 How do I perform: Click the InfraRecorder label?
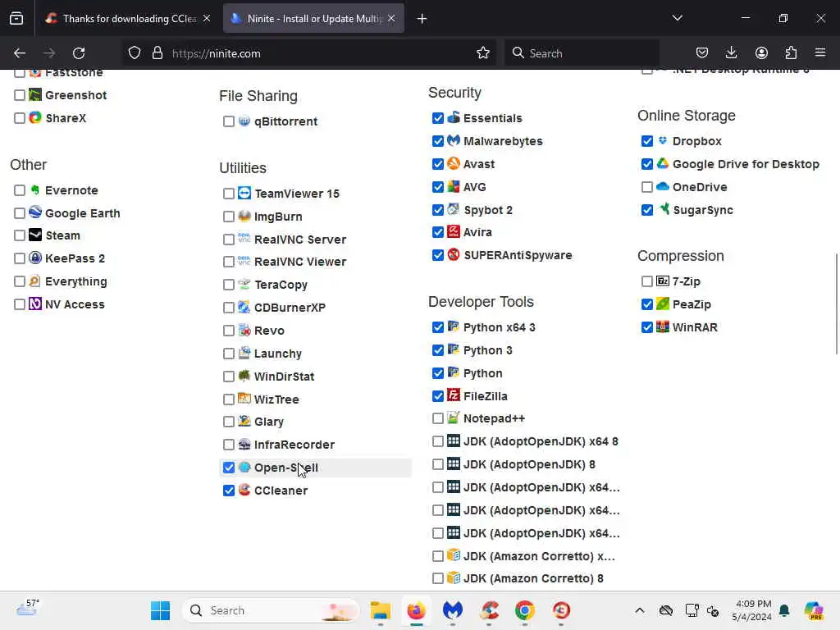[x=294, y=445]
